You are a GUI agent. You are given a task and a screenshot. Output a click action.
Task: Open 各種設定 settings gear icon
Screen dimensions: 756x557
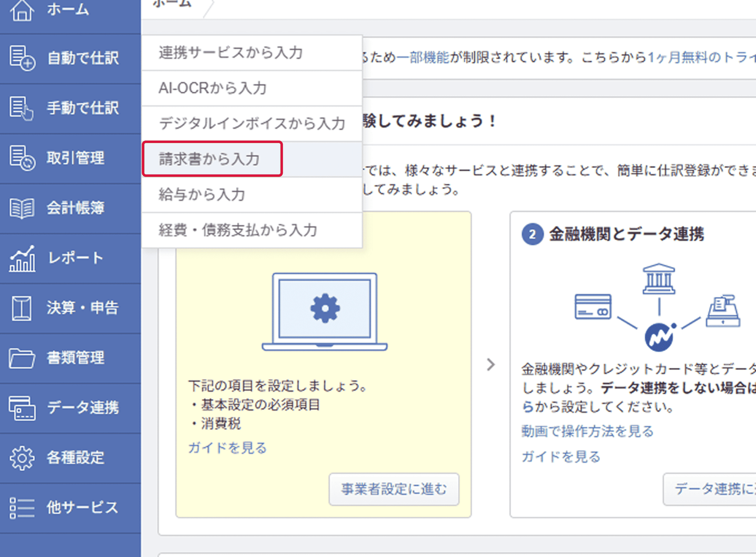point(21,458)
